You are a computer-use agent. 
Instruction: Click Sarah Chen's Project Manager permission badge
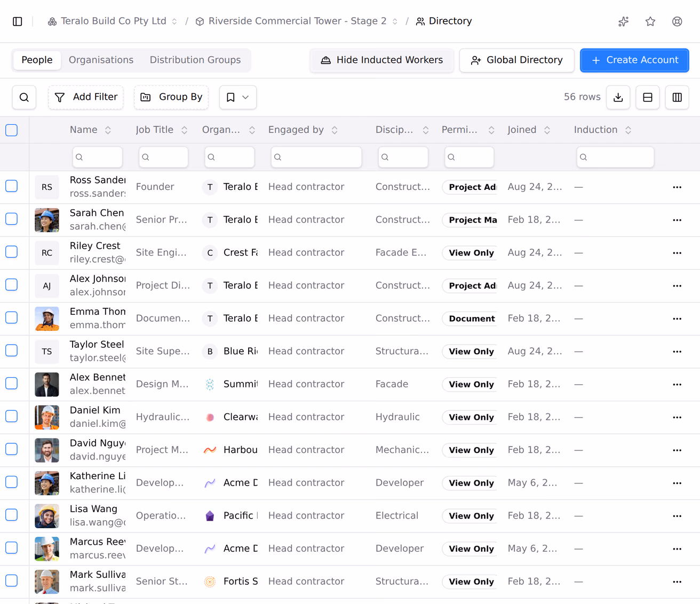(470, 220)
